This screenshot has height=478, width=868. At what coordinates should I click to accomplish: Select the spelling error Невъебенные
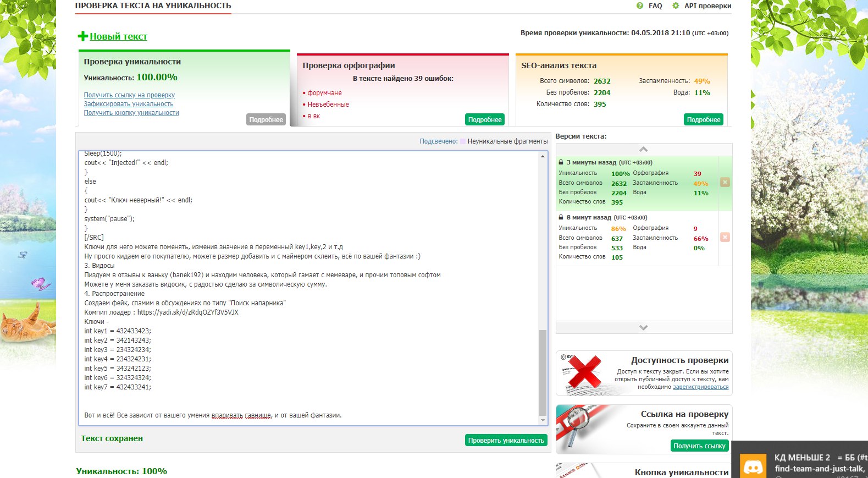click(328, 105)
